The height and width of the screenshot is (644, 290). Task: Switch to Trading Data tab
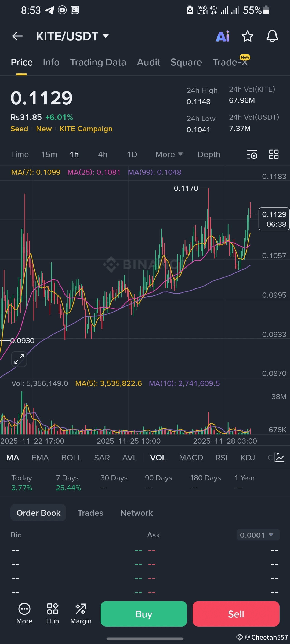pos(98,62)
